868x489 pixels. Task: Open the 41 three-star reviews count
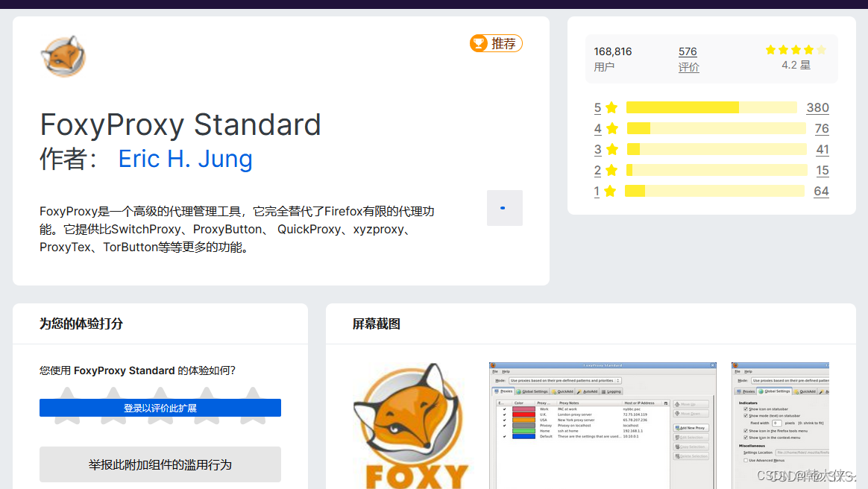pyautogui.click(x=822, y=149)
